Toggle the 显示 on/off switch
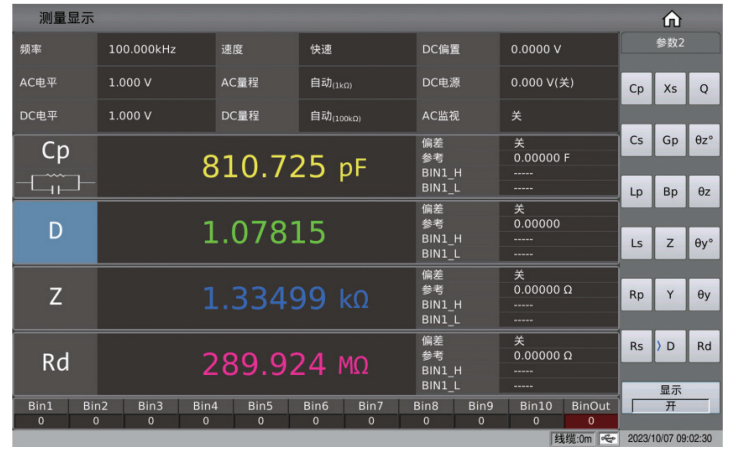The image size is (730, 464). click(x=670, y=405)
